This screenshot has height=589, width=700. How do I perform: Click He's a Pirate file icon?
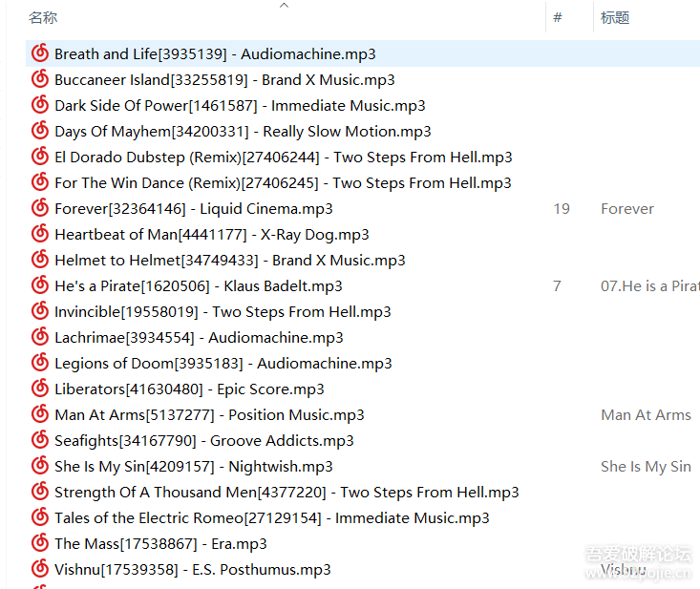pyautogui.click(x=40, y=285)
